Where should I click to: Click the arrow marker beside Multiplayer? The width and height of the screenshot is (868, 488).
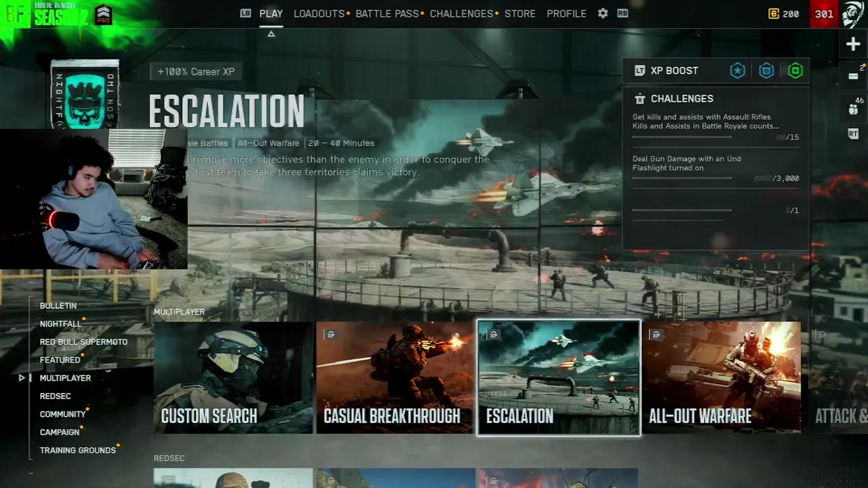(22, 378)
